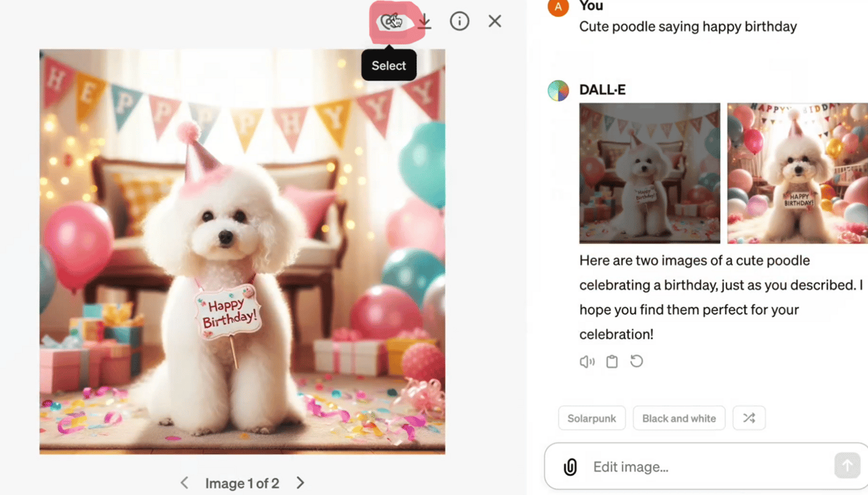Click the DALL·E avatar icon
The image size is (868, 495).
[x=558, y=90]
